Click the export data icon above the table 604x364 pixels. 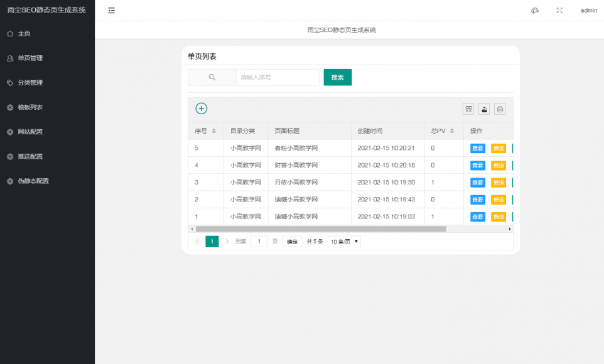(x=483, y=109)
